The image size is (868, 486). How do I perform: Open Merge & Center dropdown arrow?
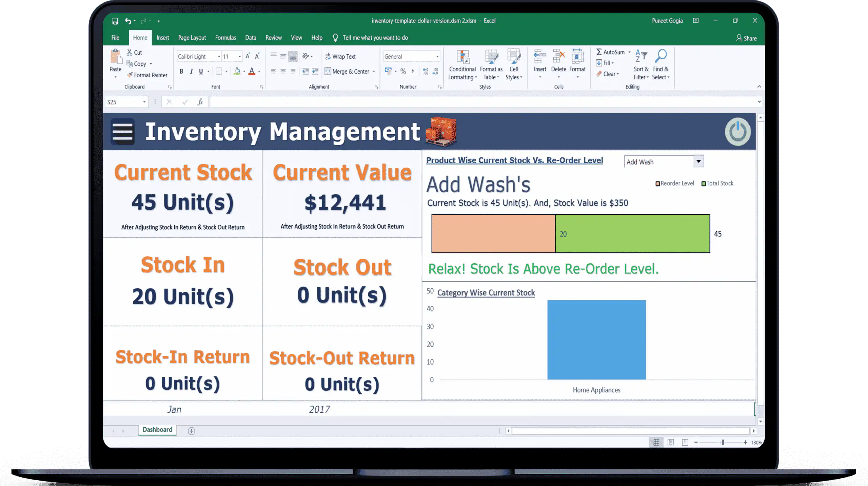(374, 71)
